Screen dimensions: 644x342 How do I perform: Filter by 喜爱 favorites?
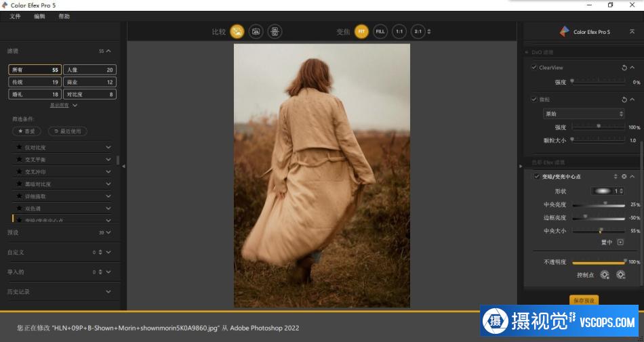click(26, 131)
